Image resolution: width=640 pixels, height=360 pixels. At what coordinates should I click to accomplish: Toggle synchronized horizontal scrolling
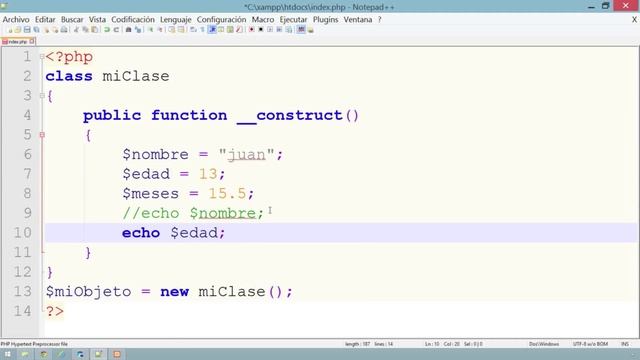181,30
